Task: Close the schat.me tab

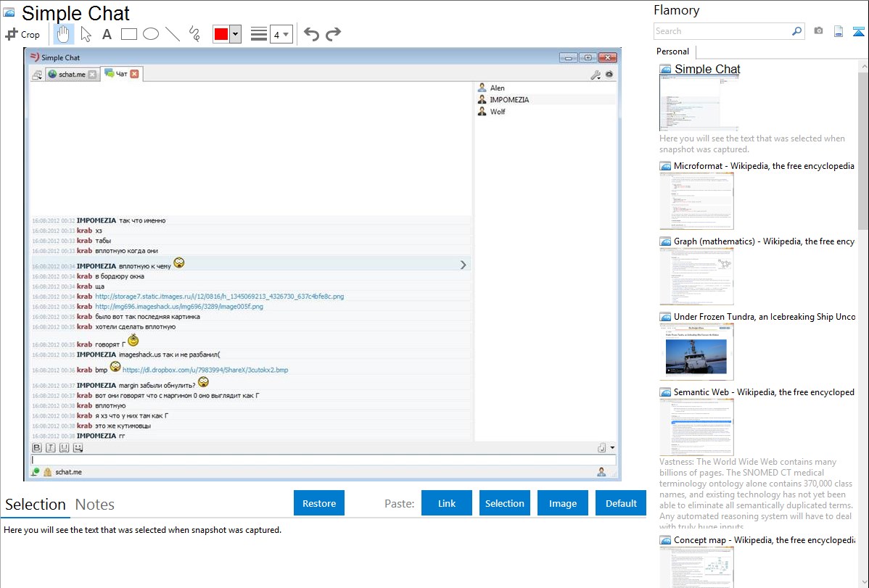Action: (x=92, y=74)
